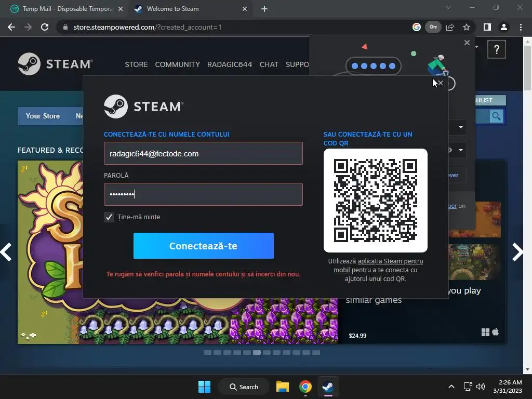Open the saved passwords key icon

[x=433, y=27]
